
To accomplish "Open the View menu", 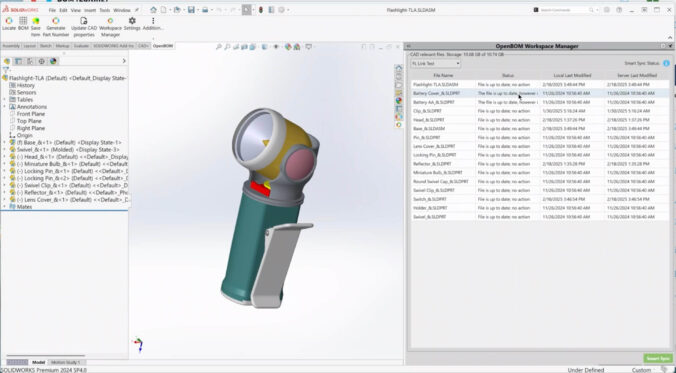I will point(75,10).
